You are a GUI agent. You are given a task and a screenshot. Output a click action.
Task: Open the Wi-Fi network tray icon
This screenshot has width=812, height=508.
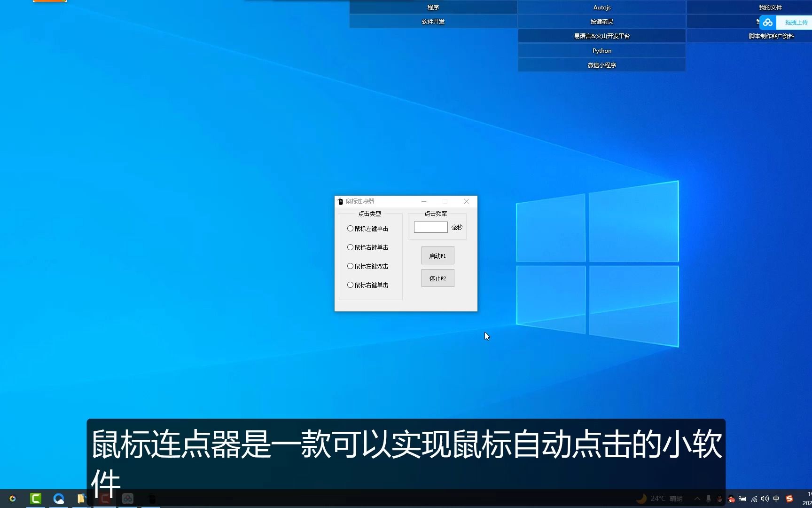(754, 499)
